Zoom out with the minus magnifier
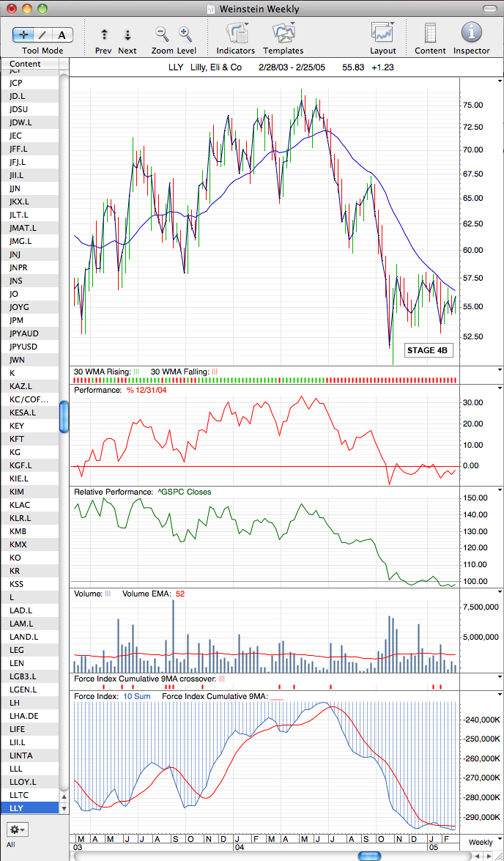 (162, 34)
